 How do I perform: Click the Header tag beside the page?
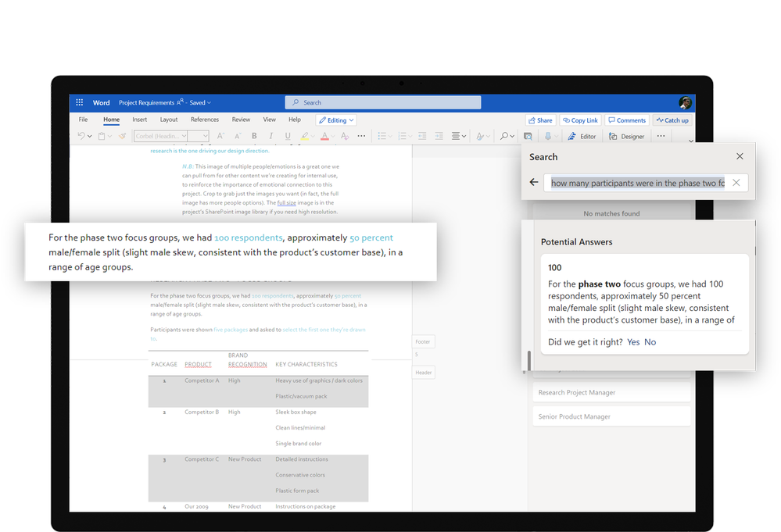point(424,373)
